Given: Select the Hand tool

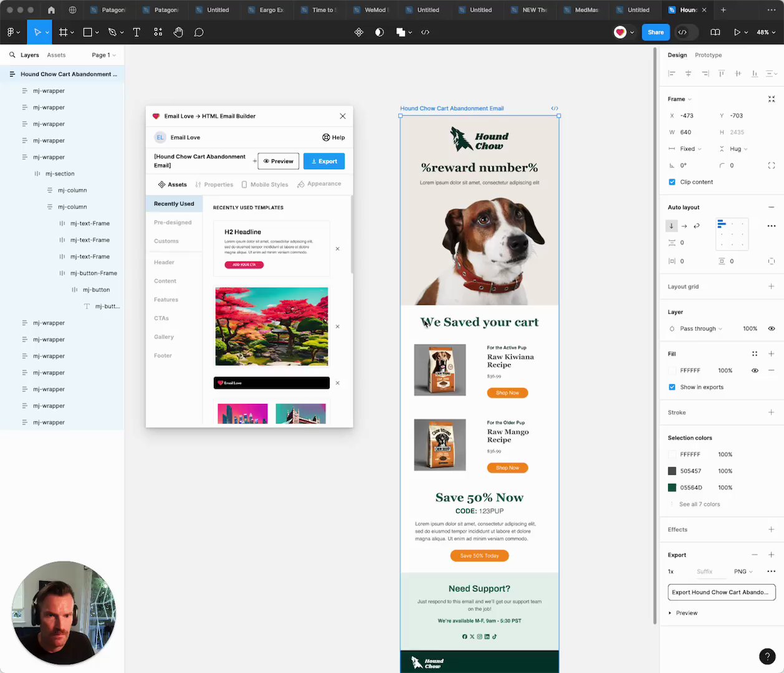Looking at the screenshot, I should tap(178, 32).
